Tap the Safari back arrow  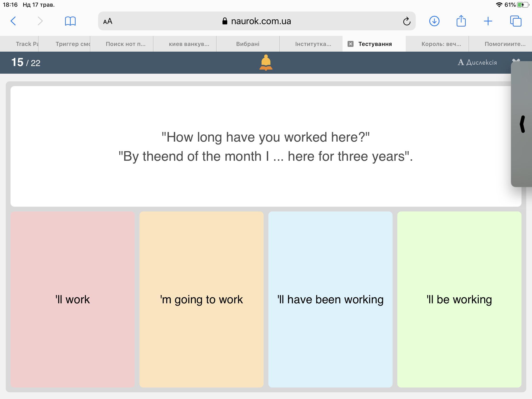pos(13,21)
